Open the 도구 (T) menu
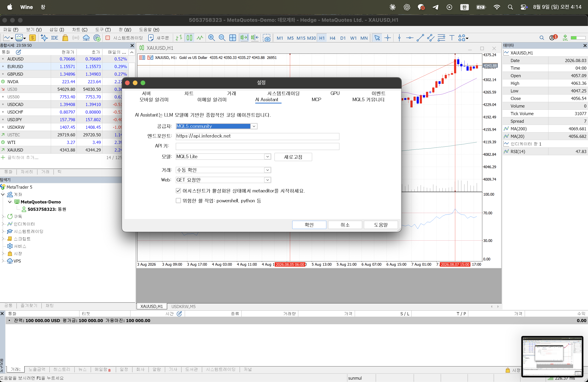 tap(103, 30)
